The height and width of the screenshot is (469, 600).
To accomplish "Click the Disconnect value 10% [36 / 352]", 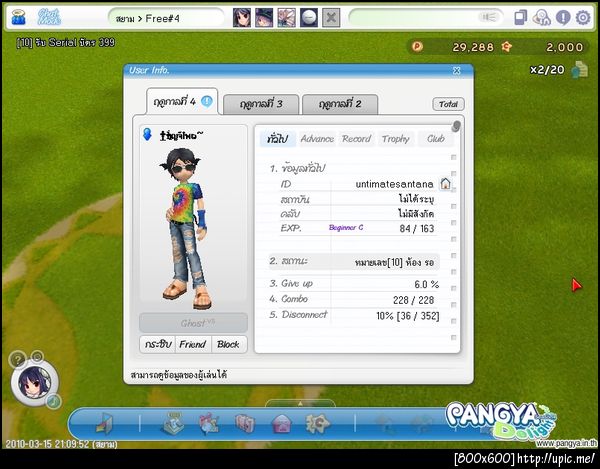I will [x=408, y=316].
